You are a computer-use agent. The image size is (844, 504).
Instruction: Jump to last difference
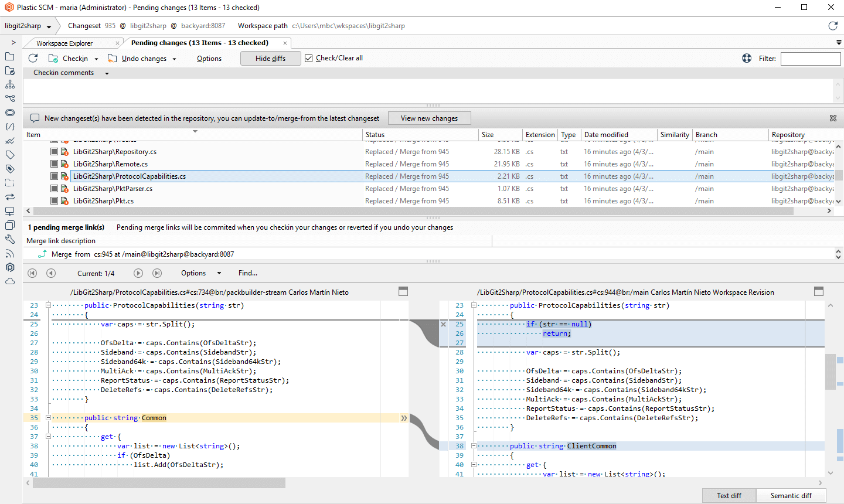[x=157, y=273]
